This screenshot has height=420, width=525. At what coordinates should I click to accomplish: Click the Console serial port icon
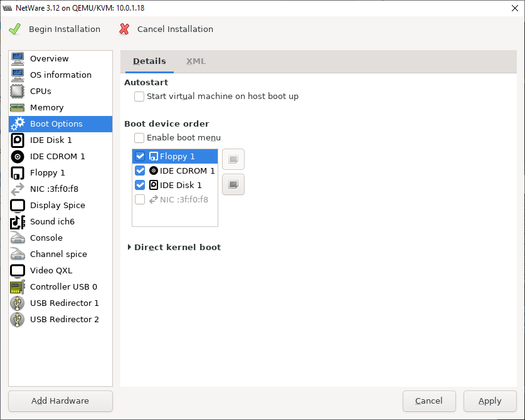(18, 238)
